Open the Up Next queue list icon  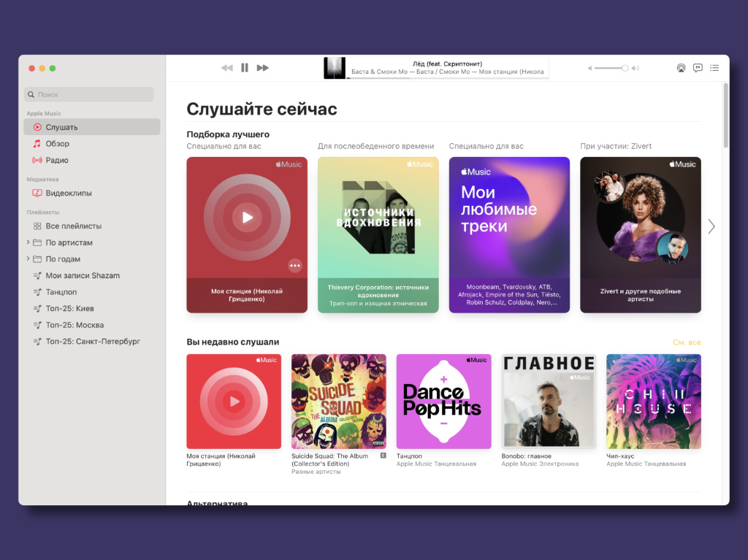click(714, 68)
